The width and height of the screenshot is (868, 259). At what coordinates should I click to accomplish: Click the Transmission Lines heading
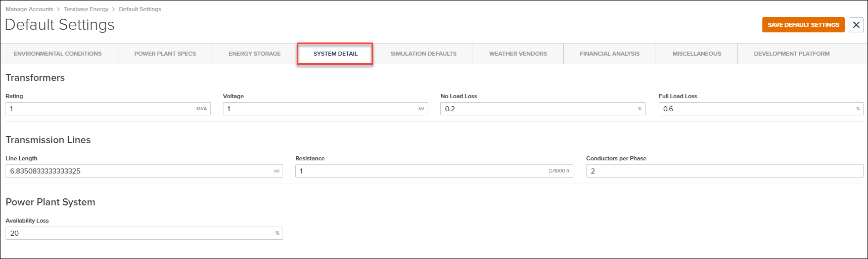48,140
